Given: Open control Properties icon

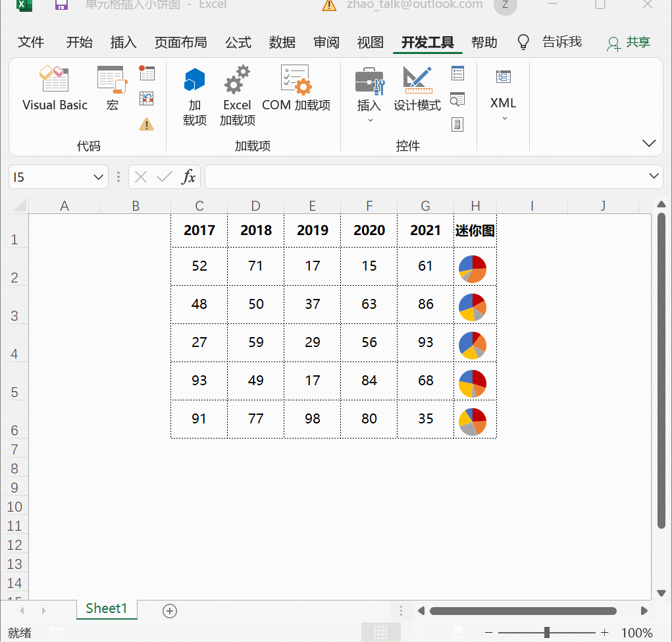Looking at the screenshot, I should [457, 73].
